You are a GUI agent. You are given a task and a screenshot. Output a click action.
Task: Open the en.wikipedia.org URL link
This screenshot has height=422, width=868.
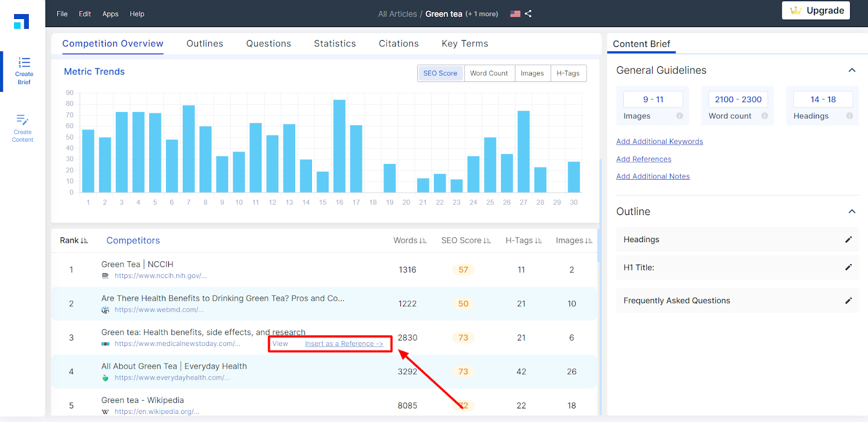(x=157, y=412)
